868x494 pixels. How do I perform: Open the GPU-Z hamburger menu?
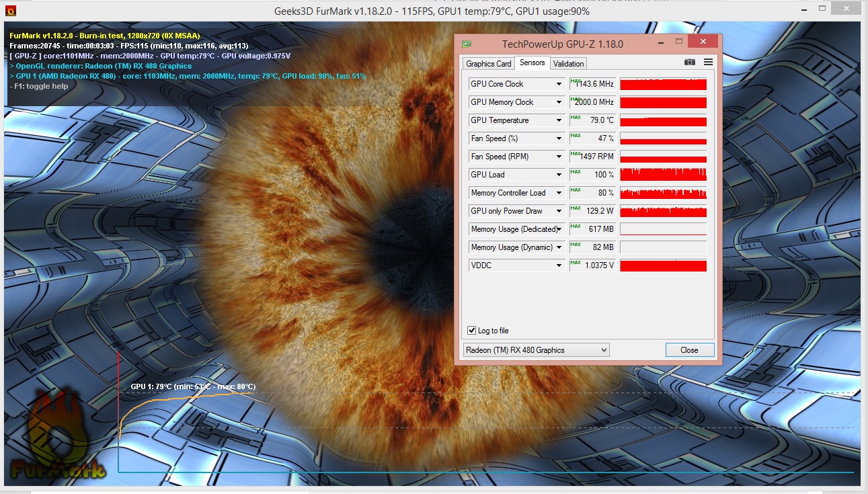click(x=708, y=62)
